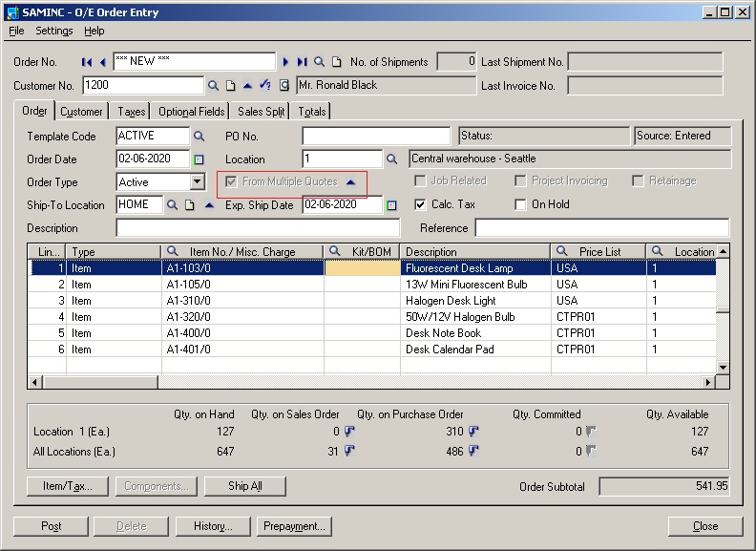Click the Template Code search icon
This screenshot has height=551, width=756.
[x=199, y=136]
